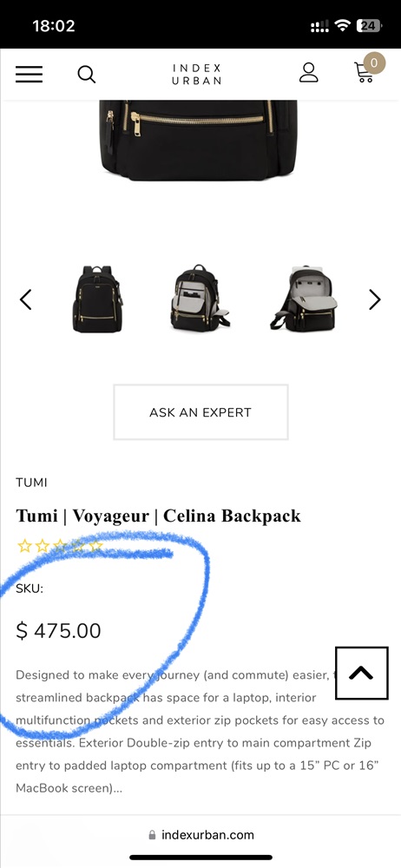
Task: Tap the Ask An Expert button
Action: point(200,412)
